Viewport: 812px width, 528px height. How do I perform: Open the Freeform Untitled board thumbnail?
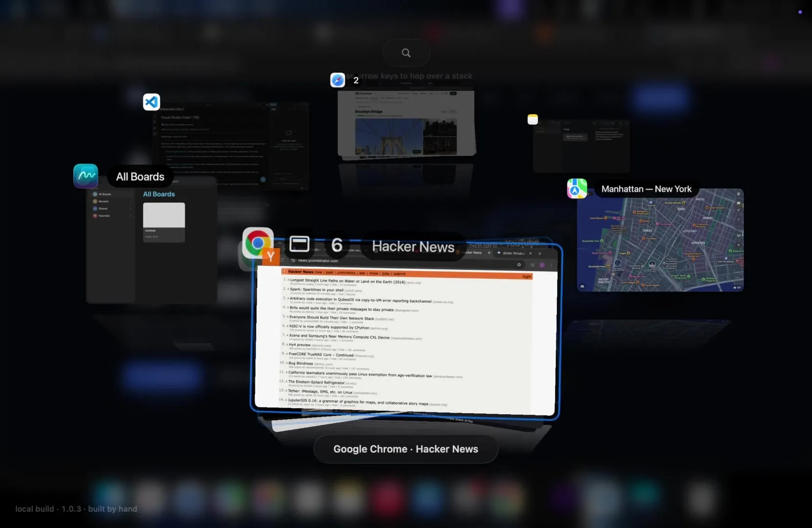click(x=164, y=222)
